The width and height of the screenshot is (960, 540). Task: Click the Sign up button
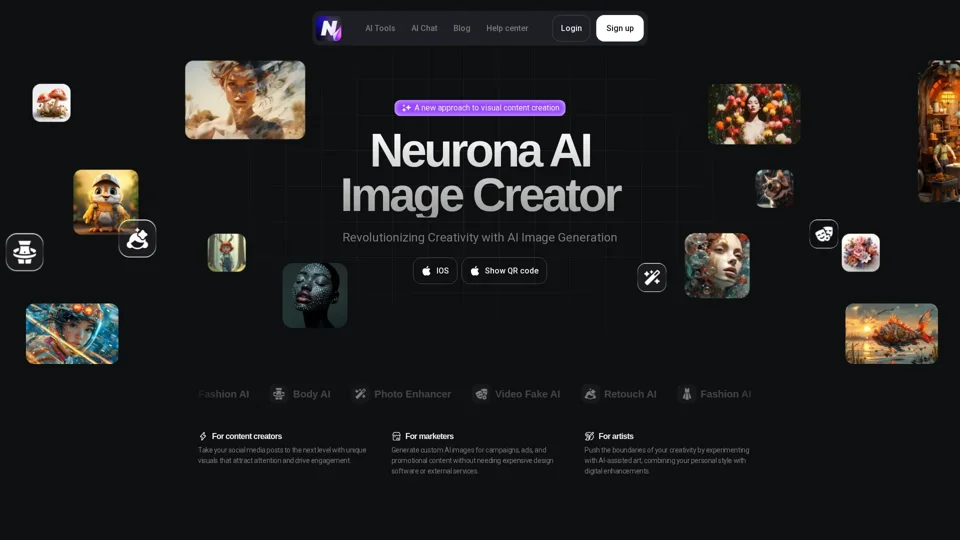620,28
